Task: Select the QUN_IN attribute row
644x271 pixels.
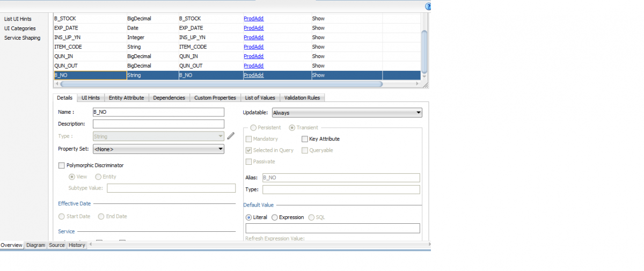Action: click(89, 56)
